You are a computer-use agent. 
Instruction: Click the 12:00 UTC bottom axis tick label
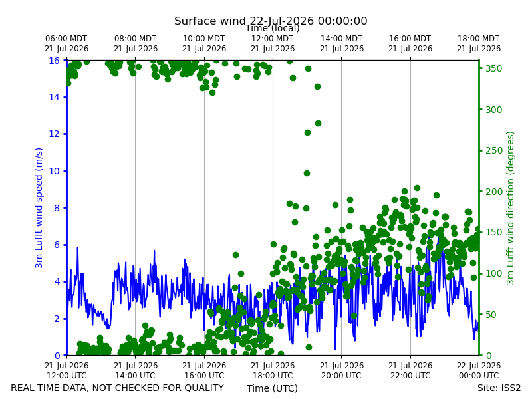coord(66,370)
